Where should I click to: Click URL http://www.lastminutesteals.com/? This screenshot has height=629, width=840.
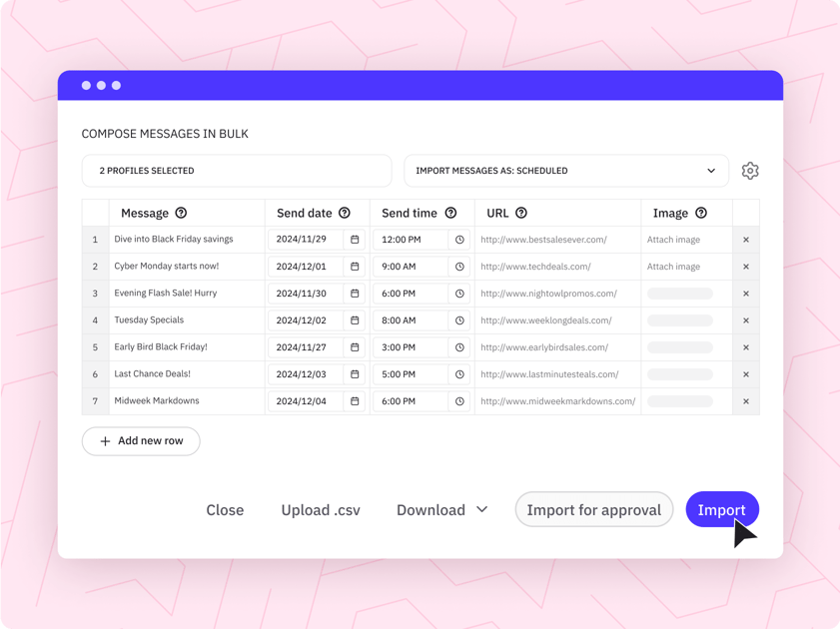coord(549,374)
